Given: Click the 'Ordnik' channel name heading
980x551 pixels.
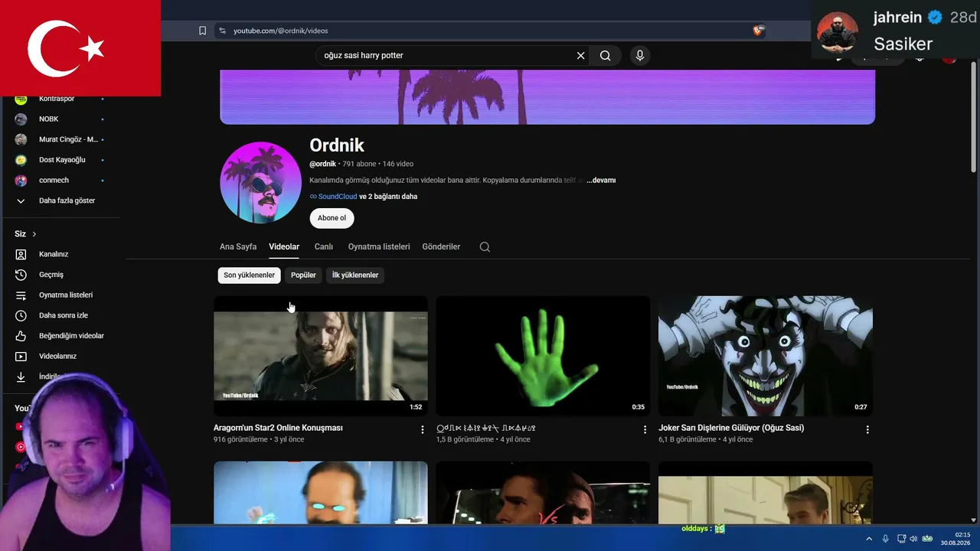Looking at the screenshot, I should [x=337, y=145].
